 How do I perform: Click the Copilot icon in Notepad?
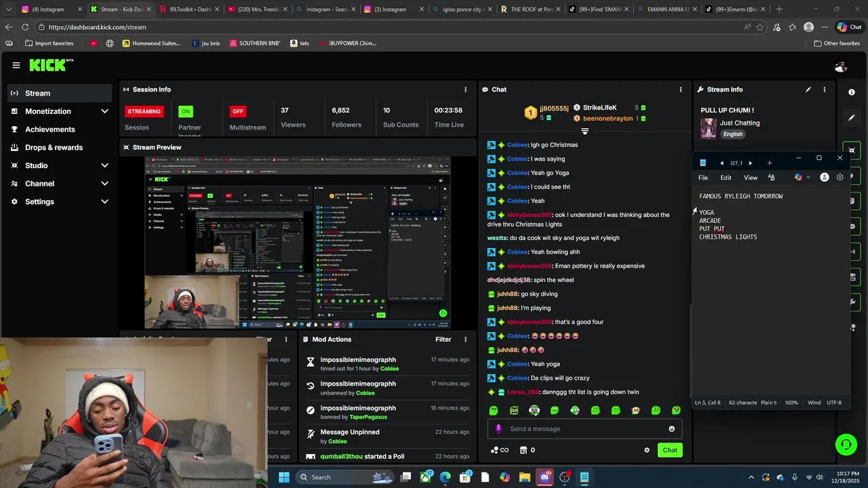coord(798,178)
